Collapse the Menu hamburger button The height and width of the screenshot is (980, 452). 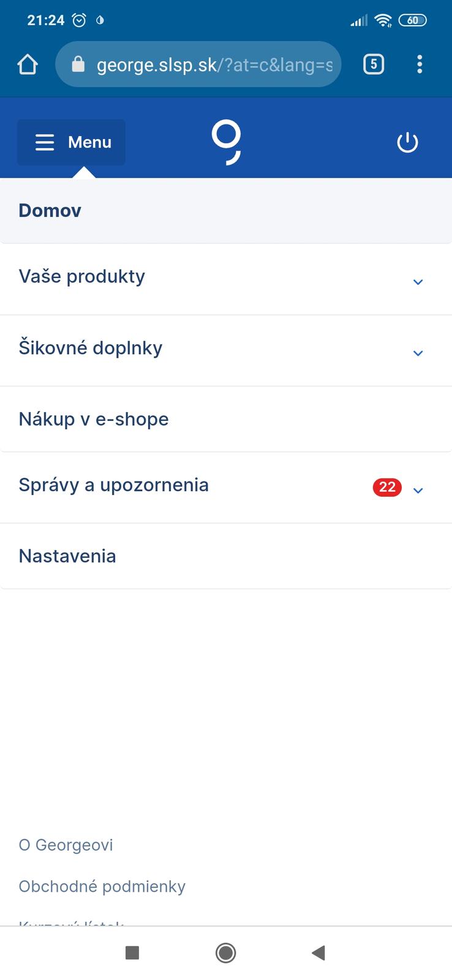[72, 142]
